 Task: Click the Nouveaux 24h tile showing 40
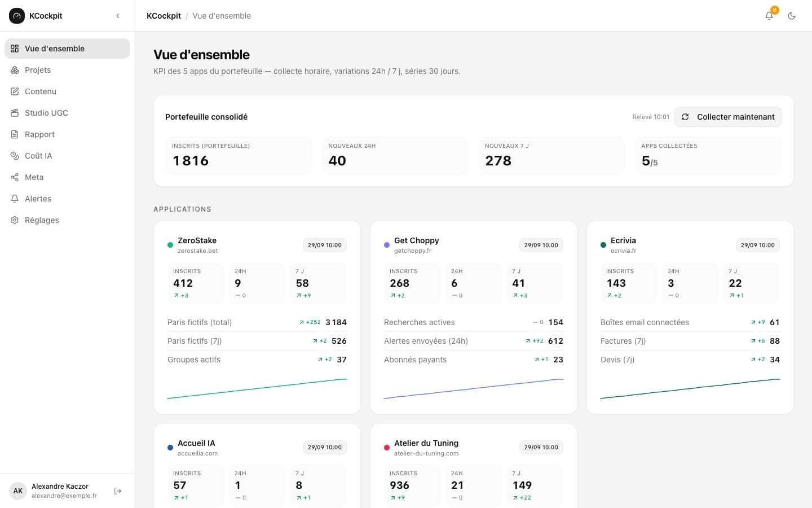395,155
